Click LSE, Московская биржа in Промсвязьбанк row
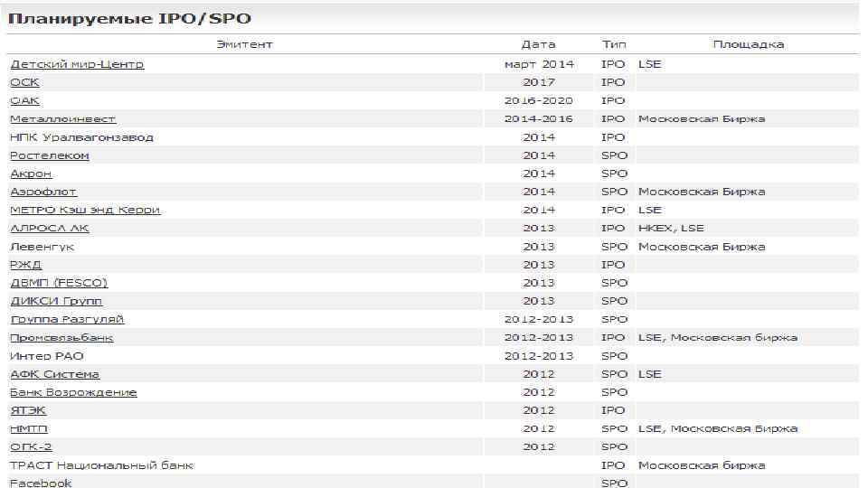 718,338
